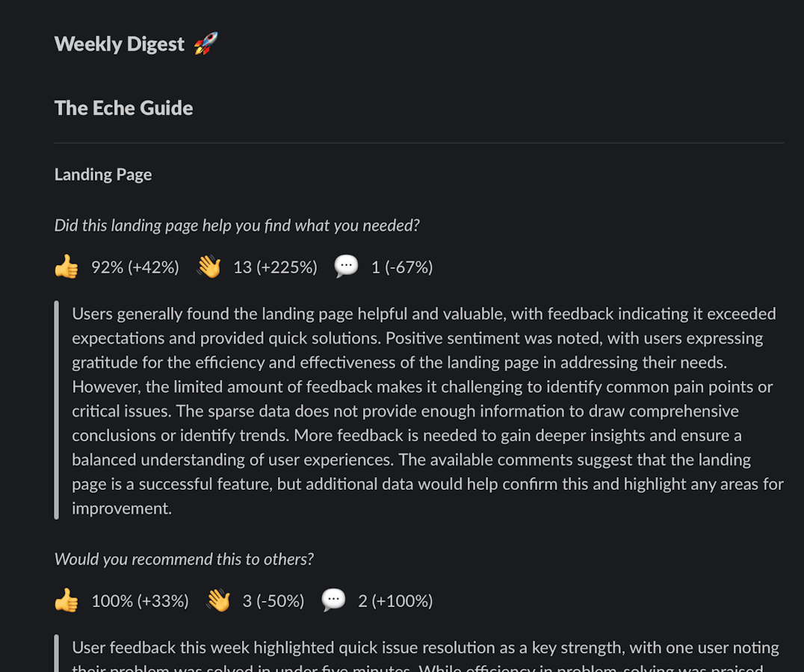
Task: Click the 1 (-67%) comments stat
Action: click(x=402, y=267)
